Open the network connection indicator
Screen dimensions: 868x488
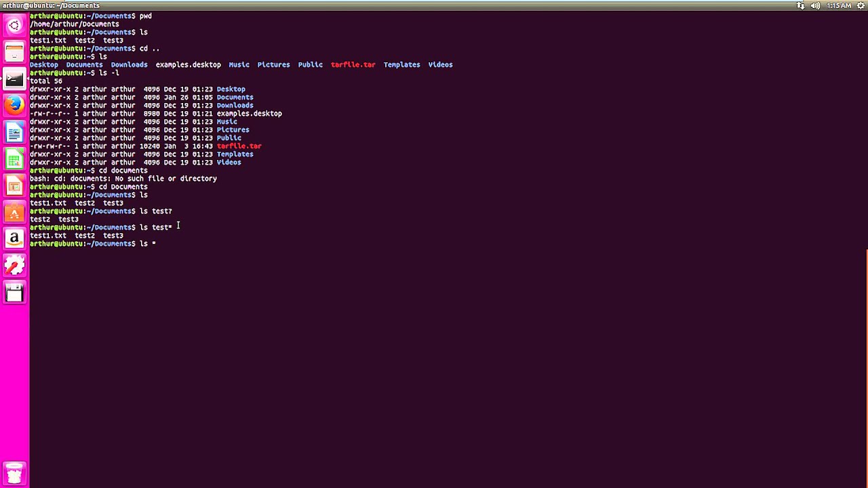800,5
